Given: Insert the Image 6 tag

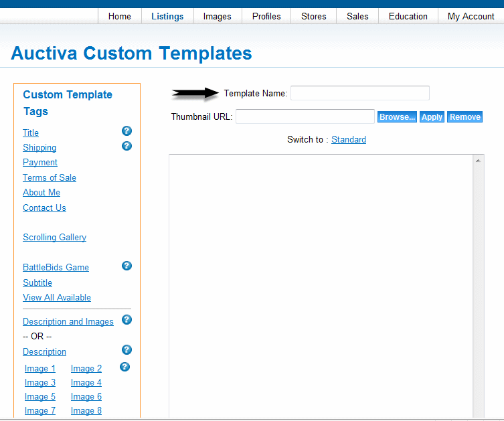Looking at the screenshot, I should click(x=86, y=397).
